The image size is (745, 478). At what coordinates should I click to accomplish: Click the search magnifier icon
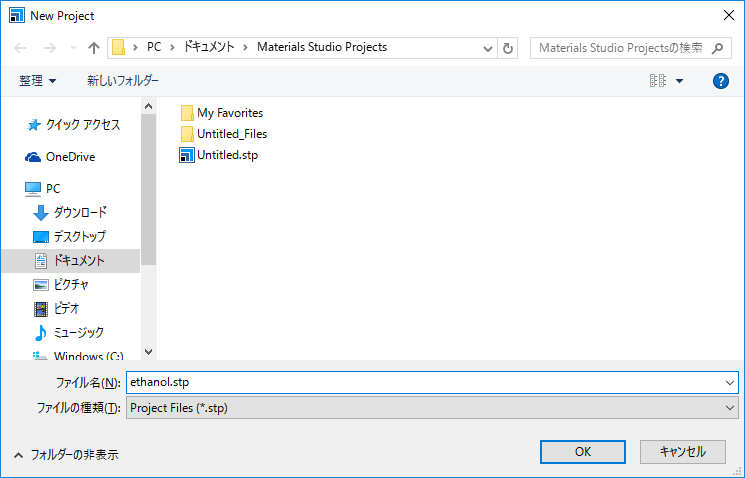[x=722, y=47]
